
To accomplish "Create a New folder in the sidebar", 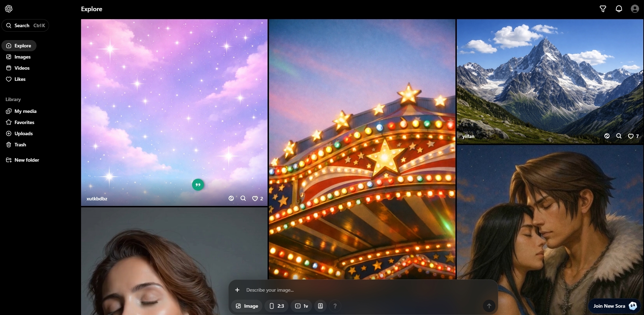I will 27,160.
